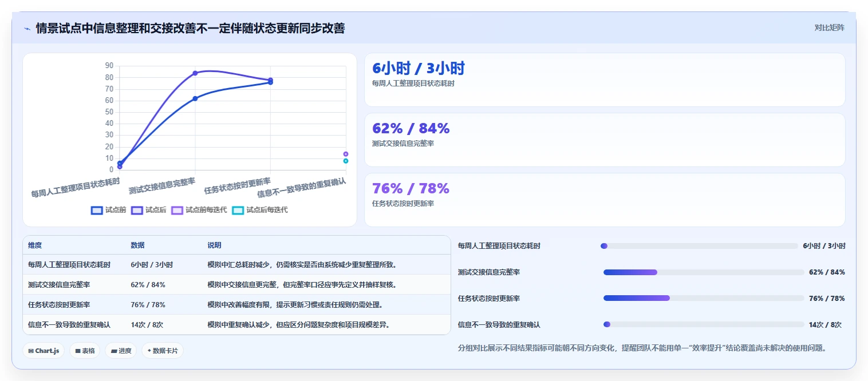This screenshot has height=381, width=868.
Task: Toggle the 试点后 legend series
Action: click(x=149, y=210)
